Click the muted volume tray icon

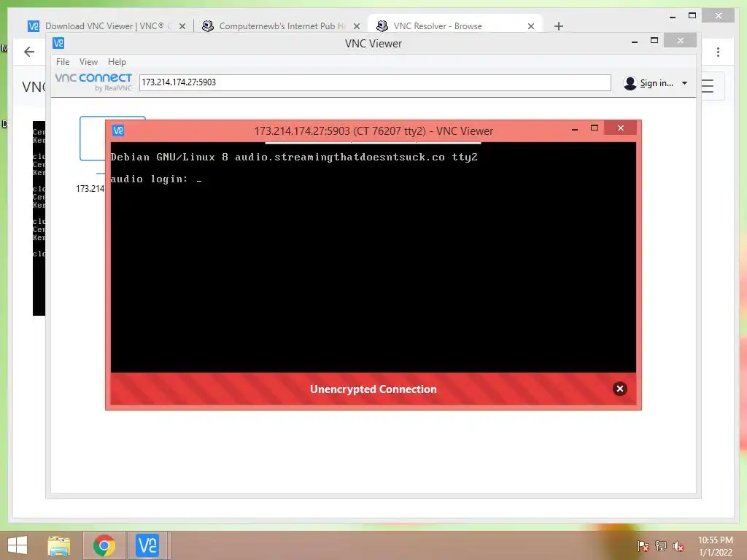[678, 546]
